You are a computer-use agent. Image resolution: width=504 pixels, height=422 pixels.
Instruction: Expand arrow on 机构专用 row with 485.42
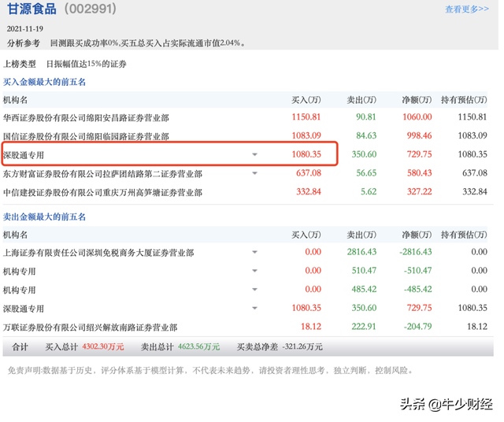coord(254,289)
